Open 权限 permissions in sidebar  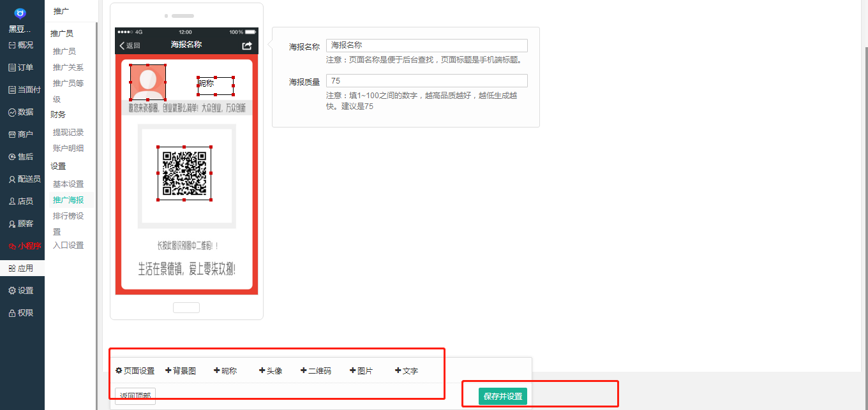click(21, 312)
